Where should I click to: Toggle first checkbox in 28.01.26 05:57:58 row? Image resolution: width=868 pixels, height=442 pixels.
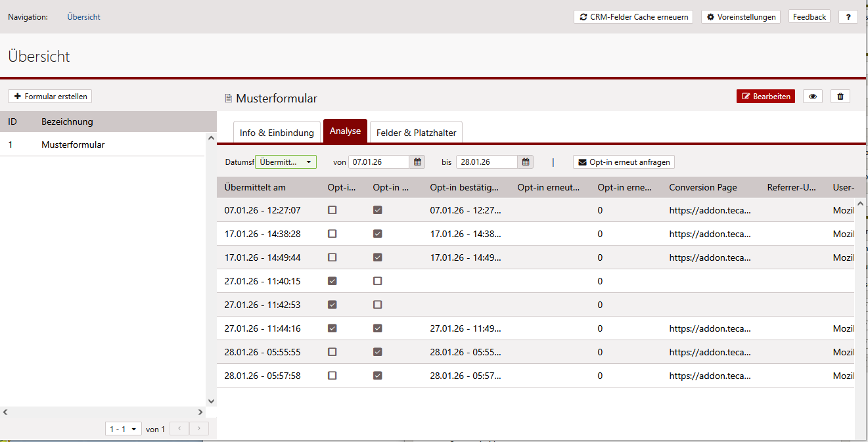(x=332, y=376)
